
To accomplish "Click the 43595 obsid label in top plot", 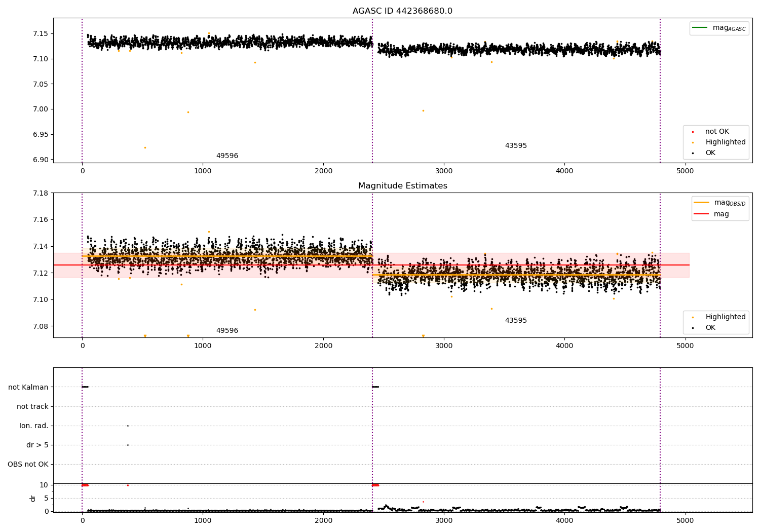I will 516,146.
